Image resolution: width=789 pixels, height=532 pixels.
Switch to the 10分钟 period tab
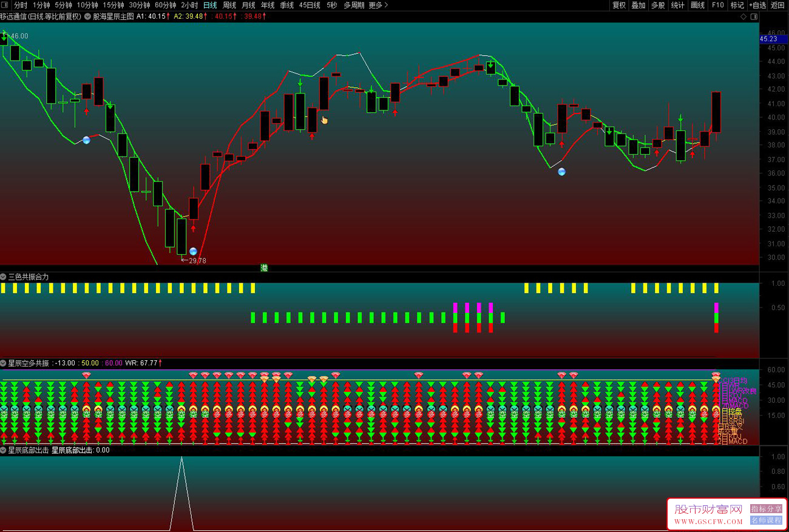point(87,5)
